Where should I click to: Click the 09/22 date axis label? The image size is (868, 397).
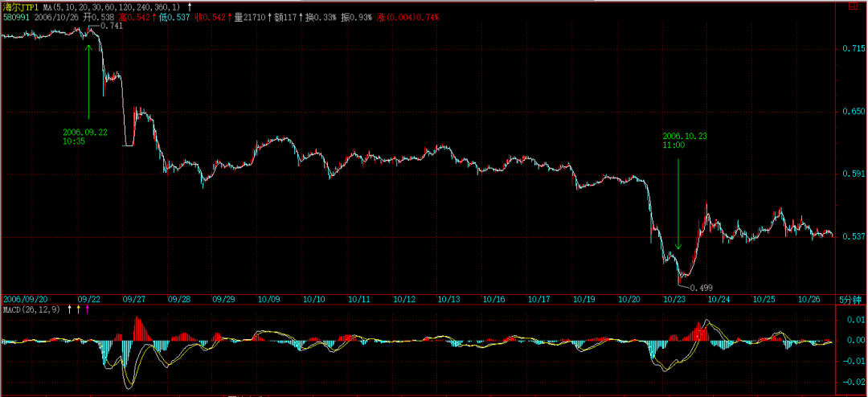(88, 299)
